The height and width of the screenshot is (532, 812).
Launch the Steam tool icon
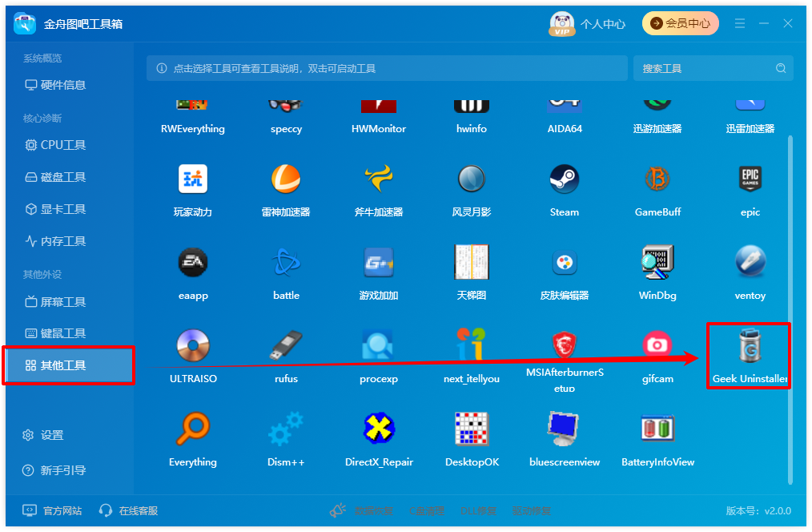(x=565, y=179)
